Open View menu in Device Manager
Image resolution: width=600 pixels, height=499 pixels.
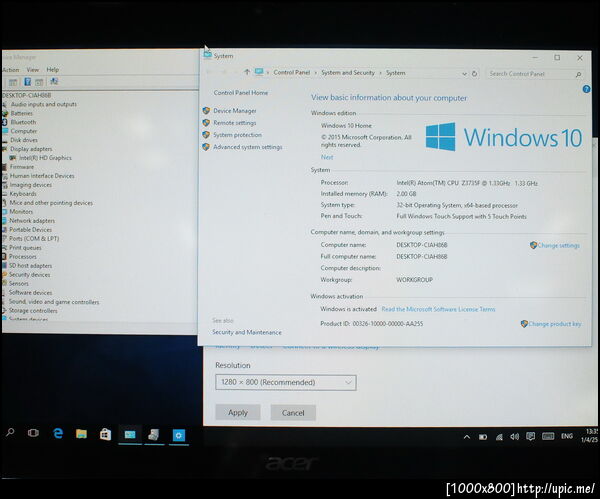click(x=33, y=70)
